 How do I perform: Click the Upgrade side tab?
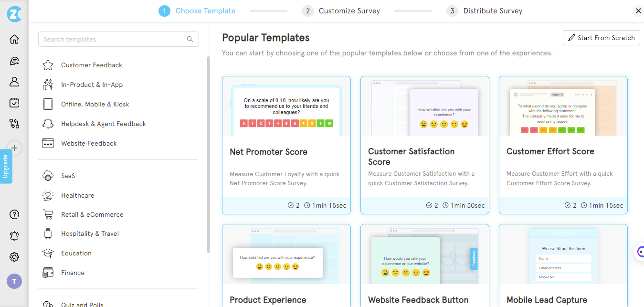pyautogui.click(x=6, y=166)
